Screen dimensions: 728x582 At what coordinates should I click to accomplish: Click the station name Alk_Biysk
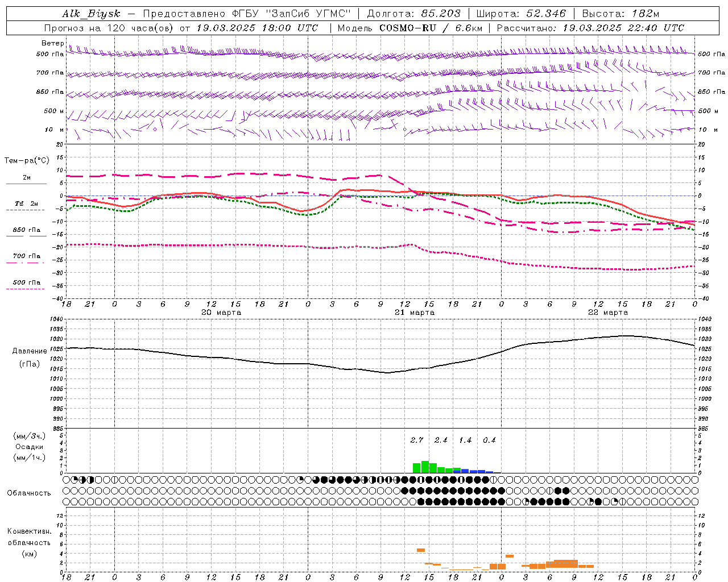91,14
